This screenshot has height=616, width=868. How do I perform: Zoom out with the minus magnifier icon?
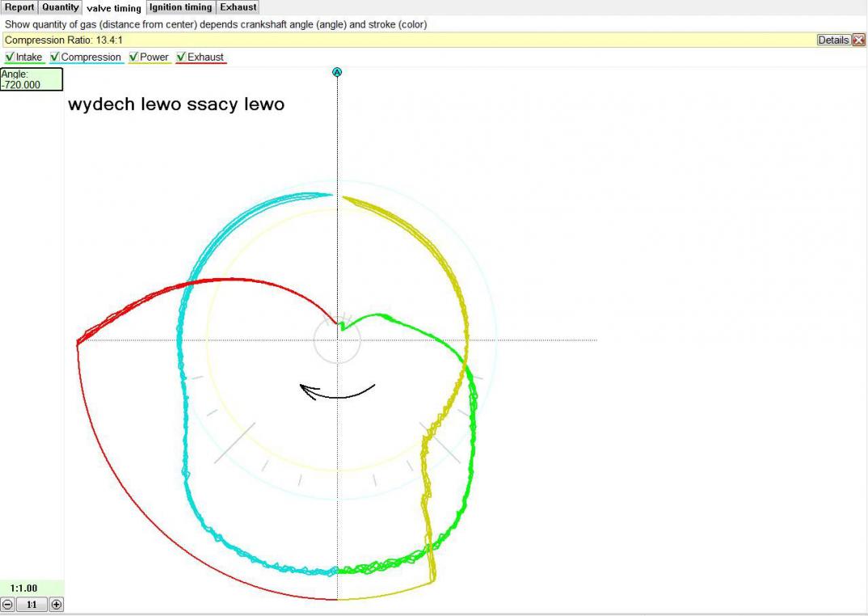point(8,605)
